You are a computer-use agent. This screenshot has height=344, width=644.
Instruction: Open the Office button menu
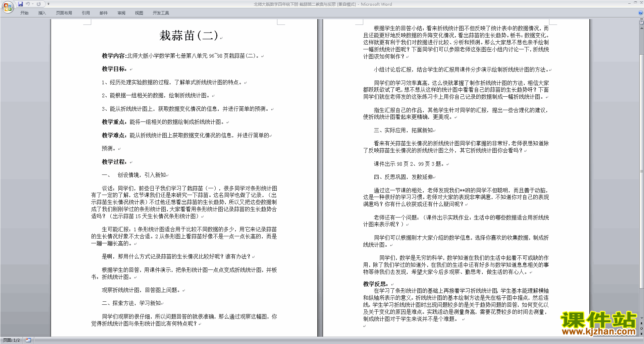(8, 7)
